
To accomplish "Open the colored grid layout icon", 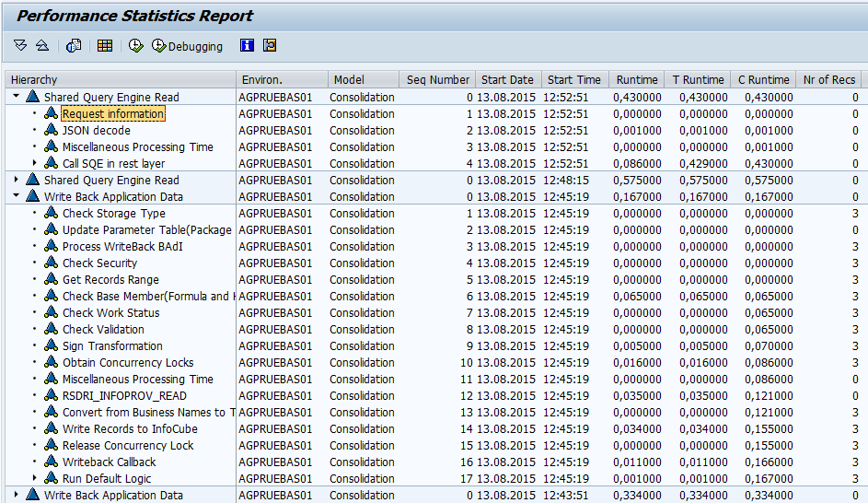I will pyautogui.click(x=105, y=45).
